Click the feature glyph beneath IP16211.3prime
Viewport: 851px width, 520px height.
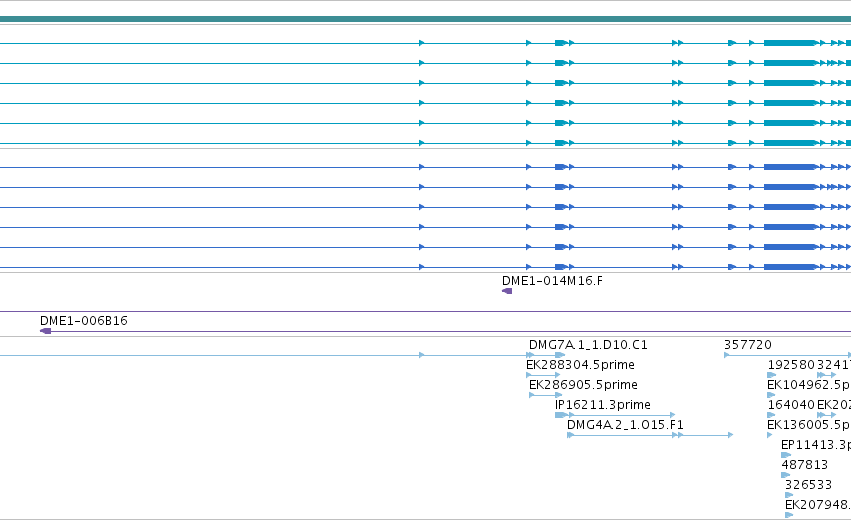click(x=615, y=415)
